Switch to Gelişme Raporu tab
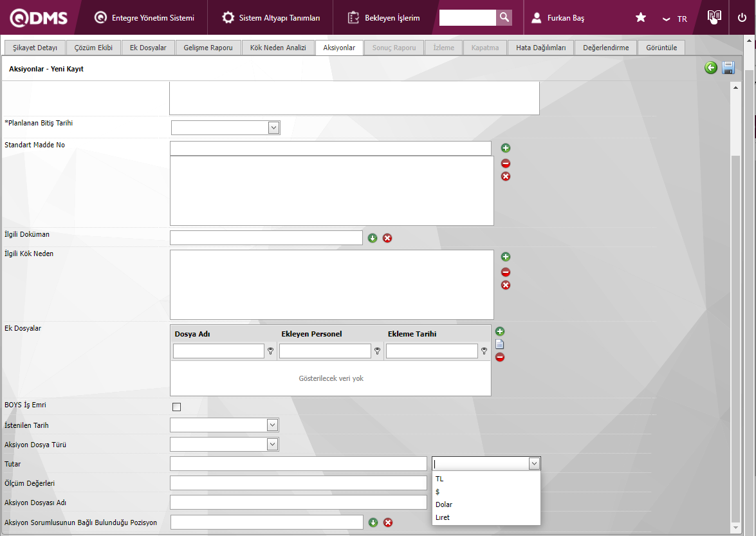This screenshot has height=536, width=756. coord(208,48)
